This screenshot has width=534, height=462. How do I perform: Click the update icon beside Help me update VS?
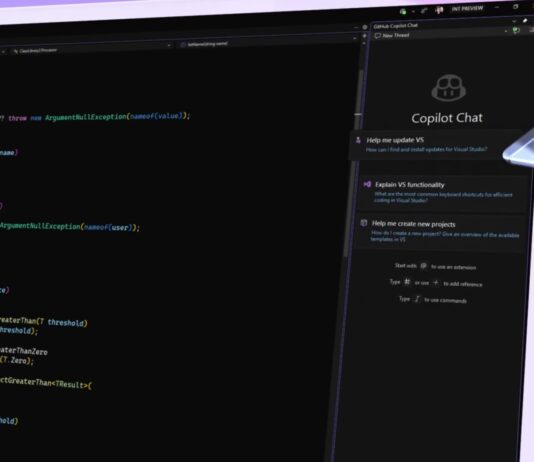pyautogui.click(x=358, y=140)
